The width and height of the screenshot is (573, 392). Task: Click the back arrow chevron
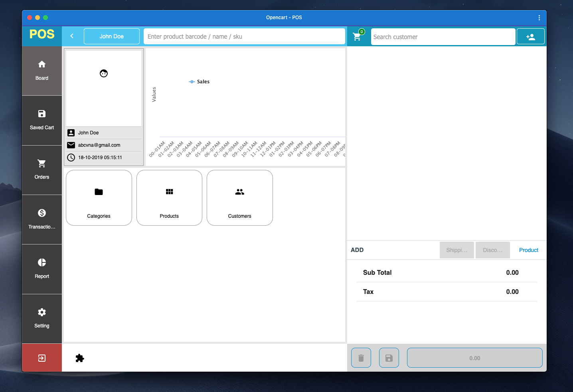[72, 36]
